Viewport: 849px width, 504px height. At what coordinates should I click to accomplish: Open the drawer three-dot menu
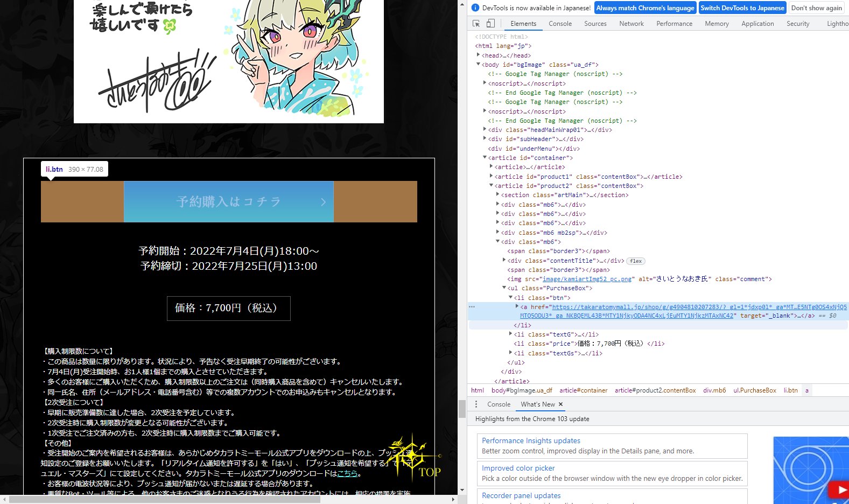point(476,404)
